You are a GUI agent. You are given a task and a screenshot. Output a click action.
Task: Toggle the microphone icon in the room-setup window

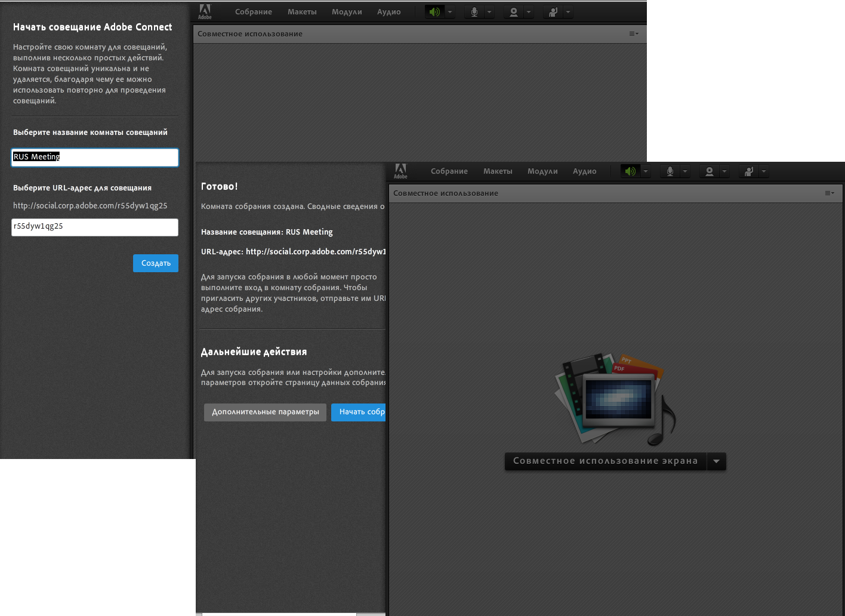pyautogui.click(x=474, y=12)
